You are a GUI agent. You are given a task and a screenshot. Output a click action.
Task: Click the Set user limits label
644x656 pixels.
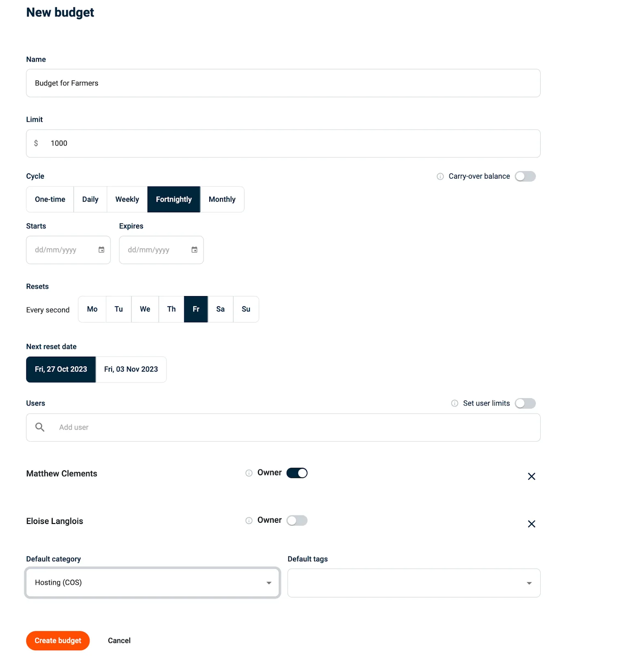486,403
